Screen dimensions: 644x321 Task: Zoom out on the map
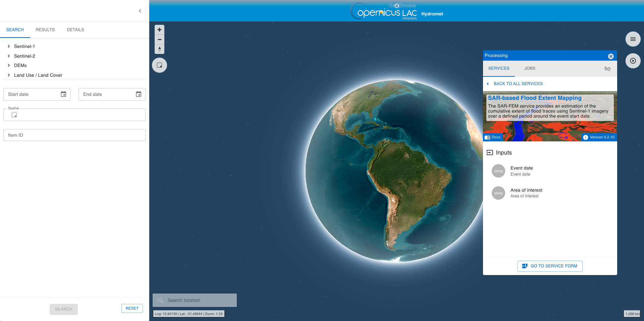coord(159,40)
